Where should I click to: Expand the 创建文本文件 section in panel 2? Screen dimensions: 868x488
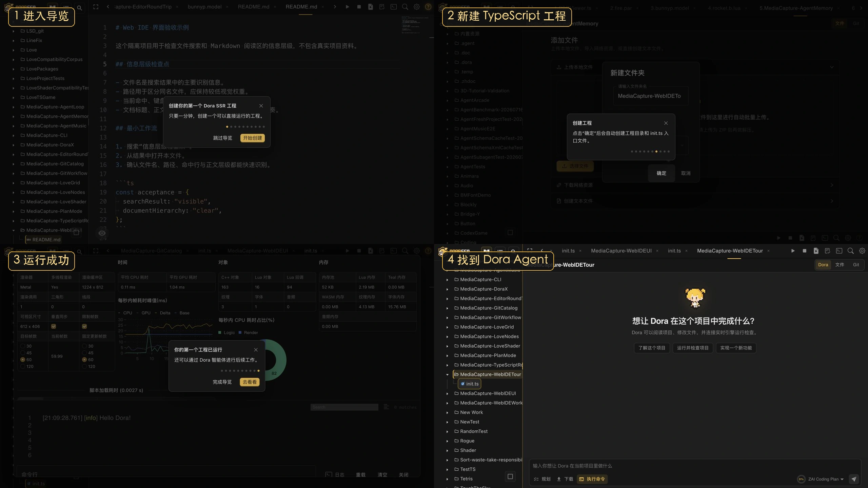coord(695,201)
